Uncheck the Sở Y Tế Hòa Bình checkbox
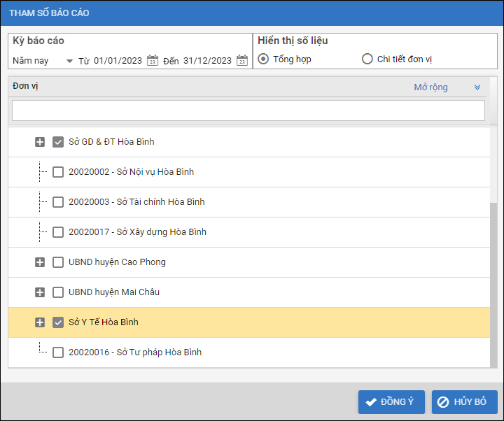Image resolution: width=504 pixels, height=421 pixels. click(x=58, y=322)
